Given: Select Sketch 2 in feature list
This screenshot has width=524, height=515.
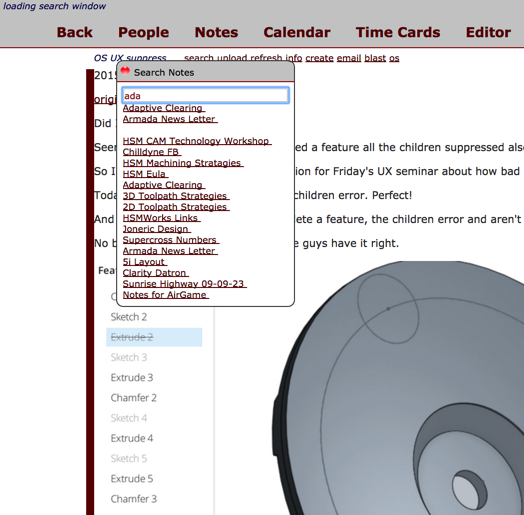Looking at the screenshot, I should pos(129,317).
